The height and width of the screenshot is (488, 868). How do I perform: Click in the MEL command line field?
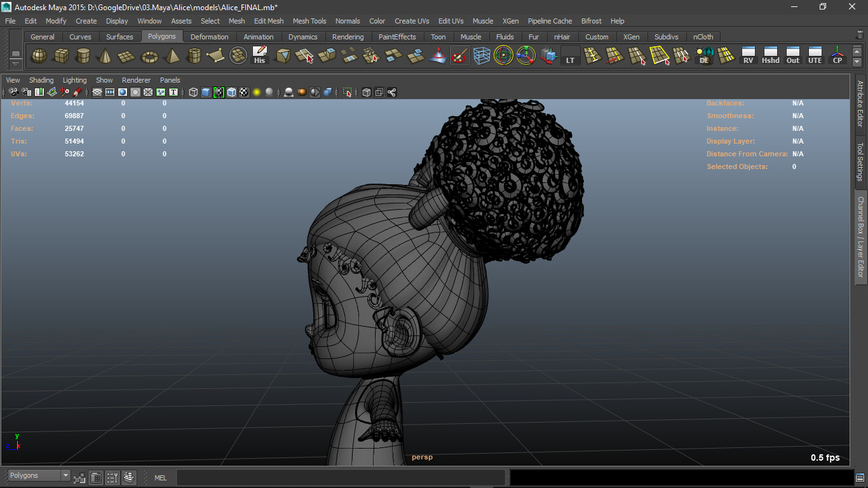click(x=341, y=478)
